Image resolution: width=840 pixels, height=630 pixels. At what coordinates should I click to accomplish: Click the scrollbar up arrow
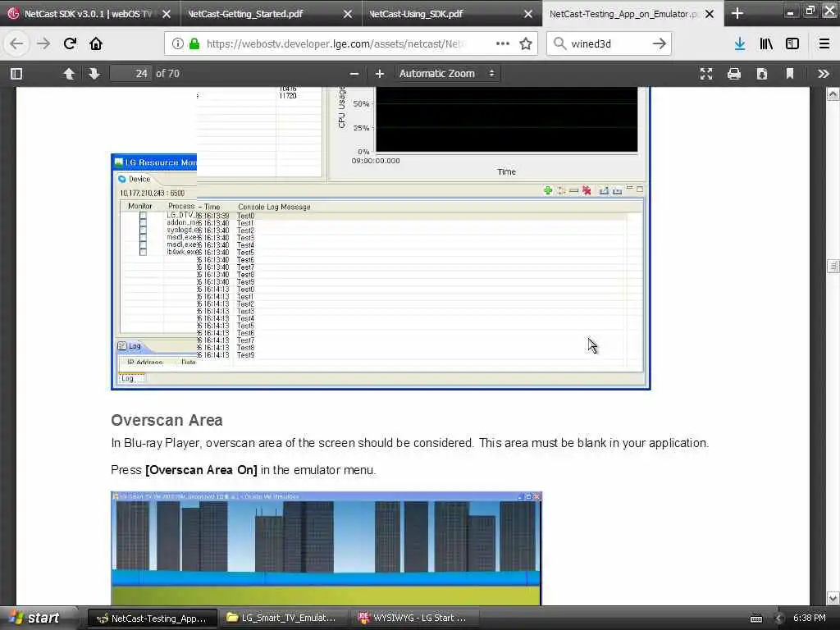click(833, 94)
